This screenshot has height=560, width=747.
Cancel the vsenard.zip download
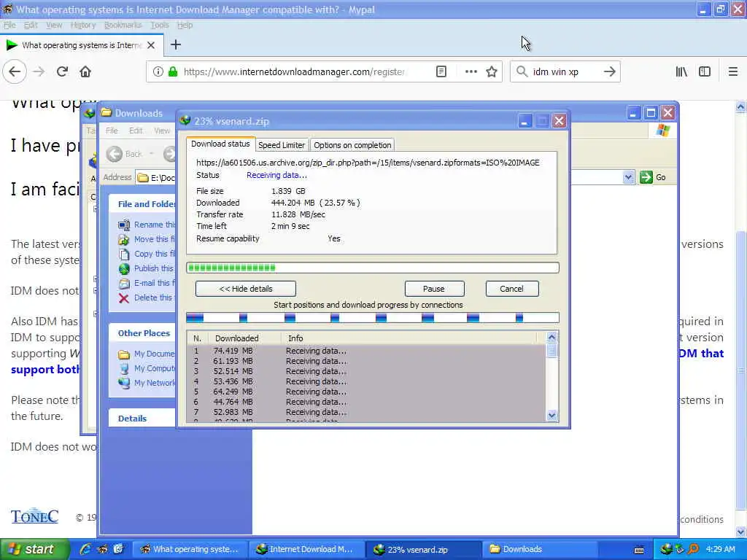(x=511, y=289)
